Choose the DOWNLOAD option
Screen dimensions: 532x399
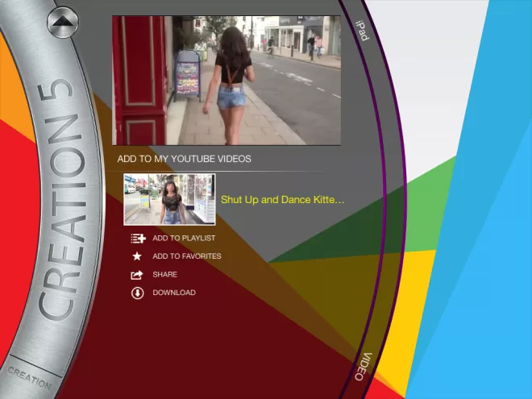pyautogui.click(x=174, y=293)
